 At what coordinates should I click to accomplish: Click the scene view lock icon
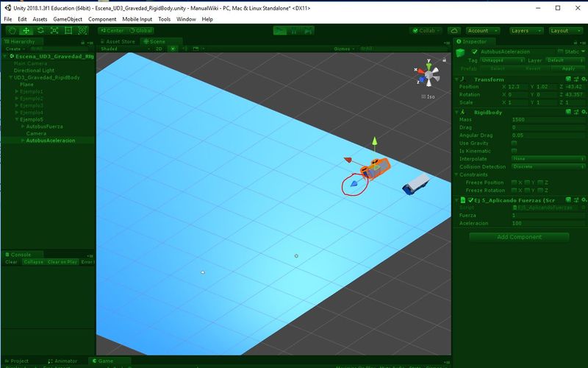pos(444,60)
